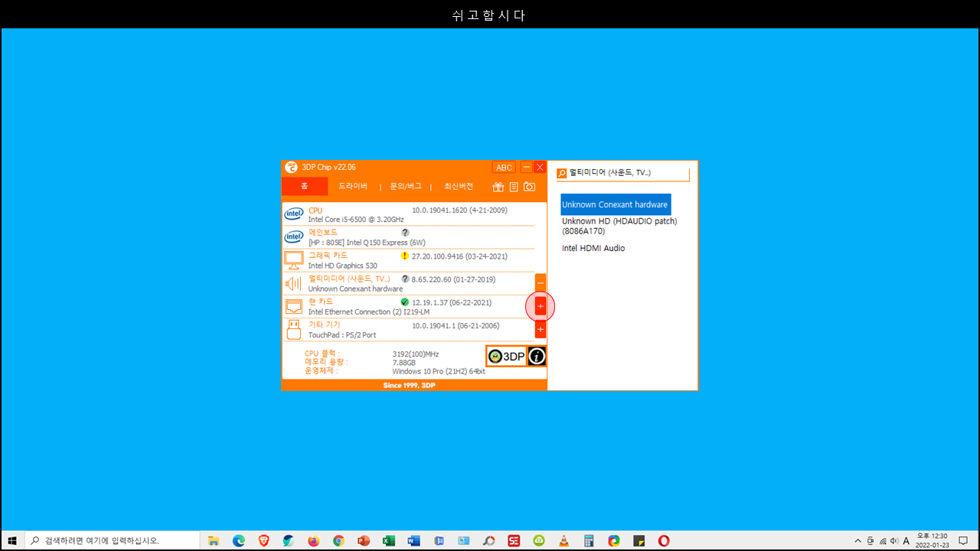Click the 3DP Chip logo in title bar
The width and height of the screenshot is (980, 551).
click(291, 168)
